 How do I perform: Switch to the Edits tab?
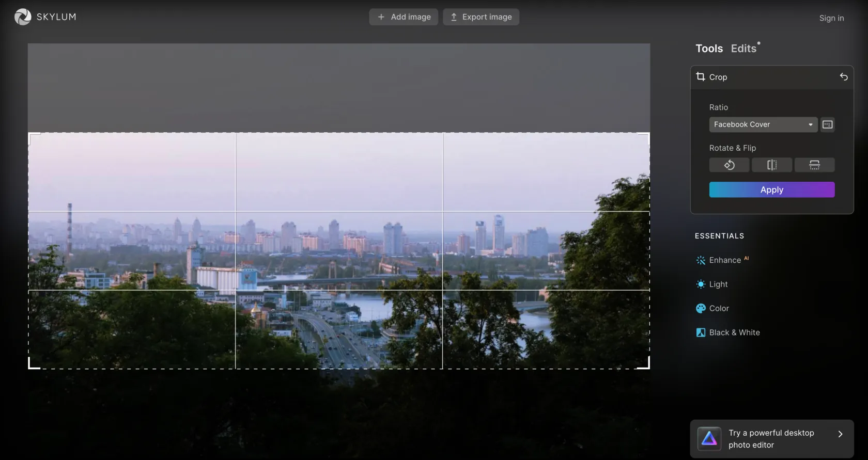click(x=743, y=49)
